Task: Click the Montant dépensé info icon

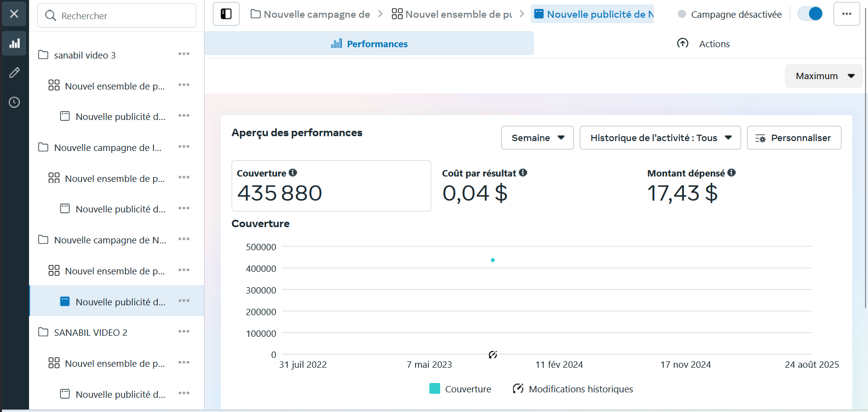Action: (x=732, y=173)
